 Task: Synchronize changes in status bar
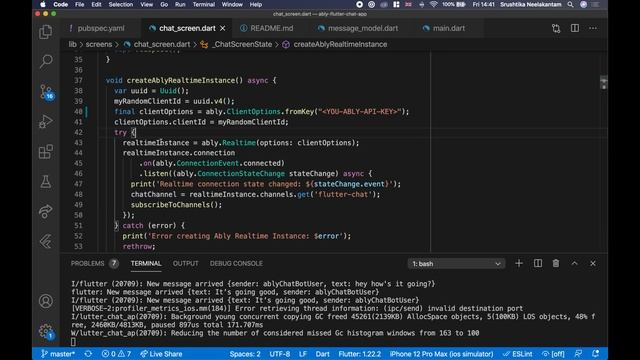(x=88, y=354)
